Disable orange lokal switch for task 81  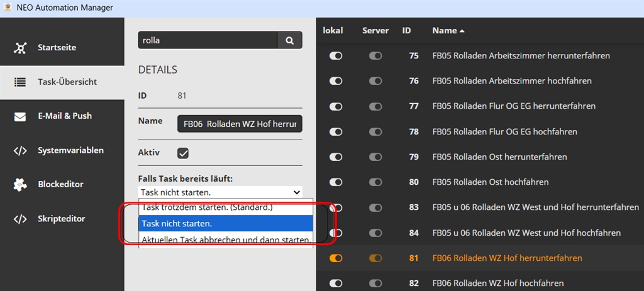(x=336, y=258)
